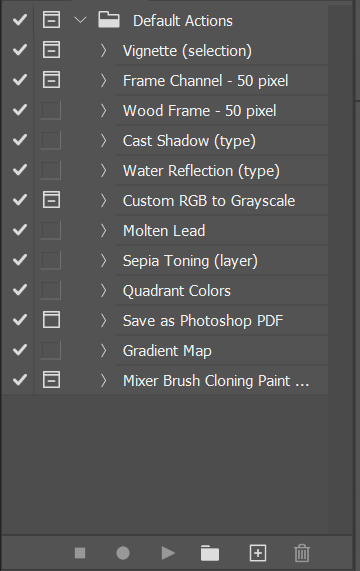Screen dimensions: 360x571
Task: Create a new action set folder
Action: click(x=210, y=553)
